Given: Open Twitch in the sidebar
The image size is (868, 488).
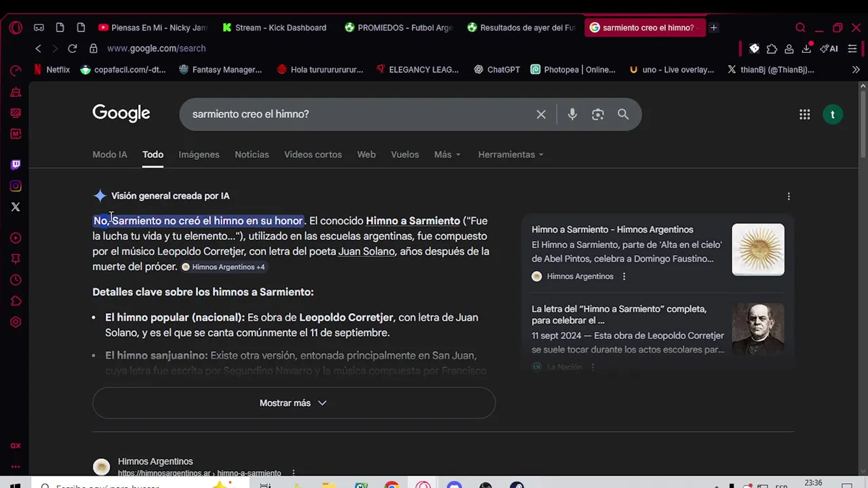Looking at the screenshot, I should (x=16, y=165).
